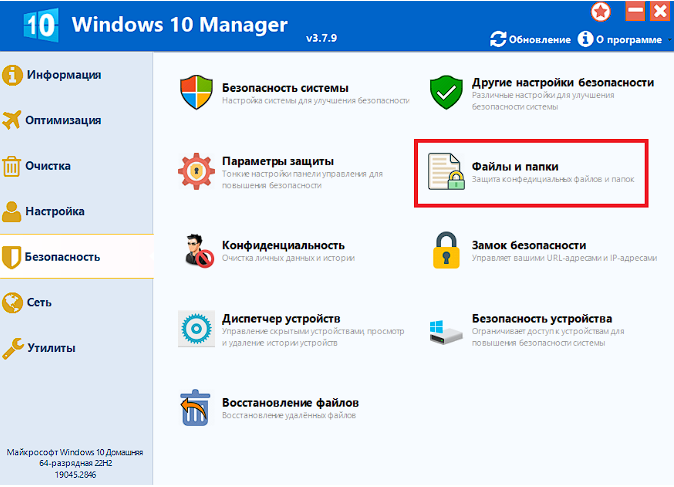
Task: Click description 'Защита конфедициальных файлов и папок'
Action: coord(553,179)
